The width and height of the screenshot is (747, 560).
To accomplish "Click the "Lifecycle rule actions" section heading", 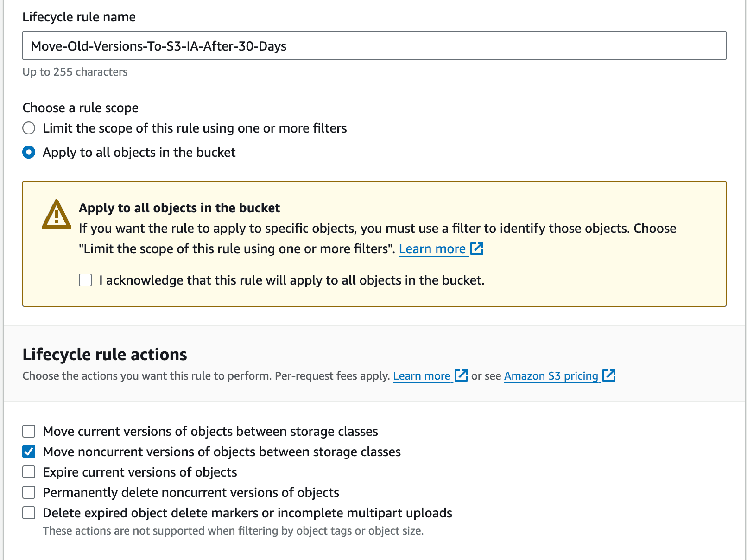I will [104, 354].
